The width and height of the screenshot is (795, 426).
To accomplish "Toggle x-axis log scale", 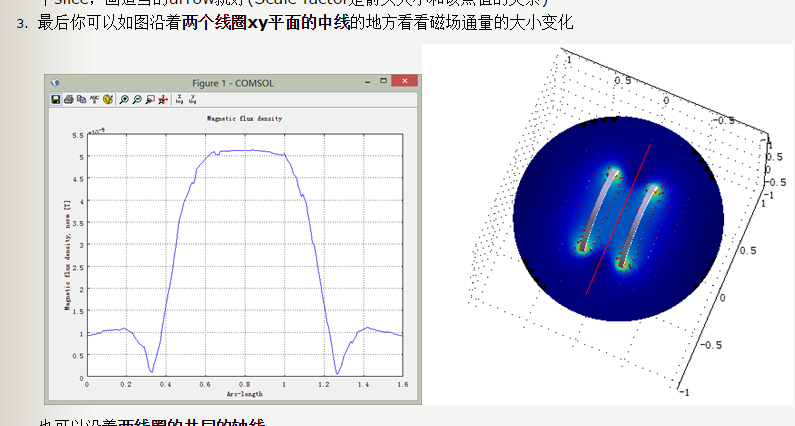I will click(179, 99).
